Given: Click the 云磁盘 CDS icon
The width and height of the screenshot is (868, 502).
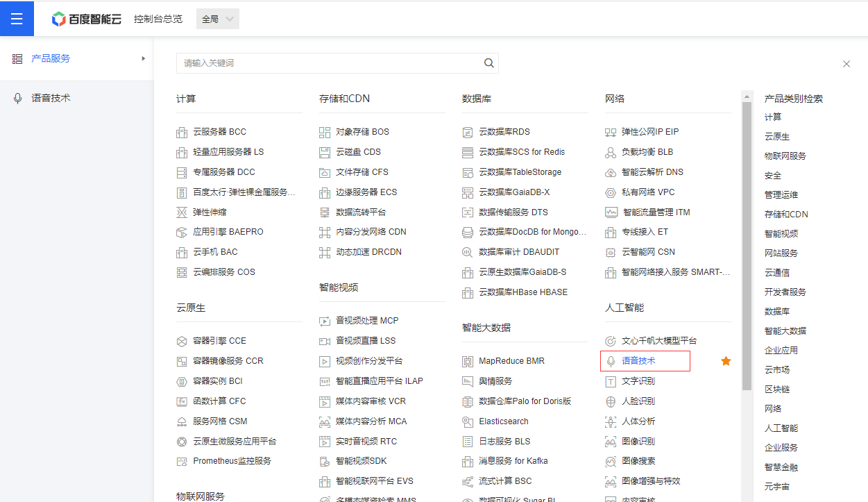Looking at the screenshot, I should [325, 152].
